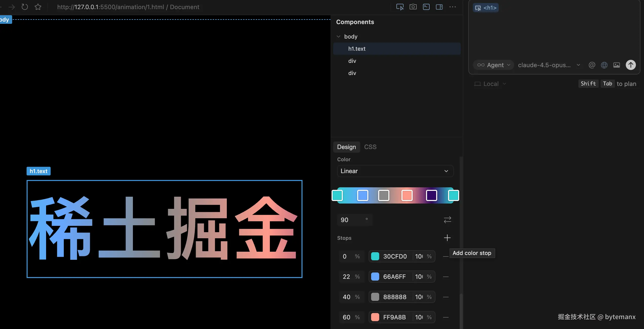The height and width of the screenshot is (329, 644).
Task: Open the console terminal icon
Action: pyautogui.click(x=426, y=7)
